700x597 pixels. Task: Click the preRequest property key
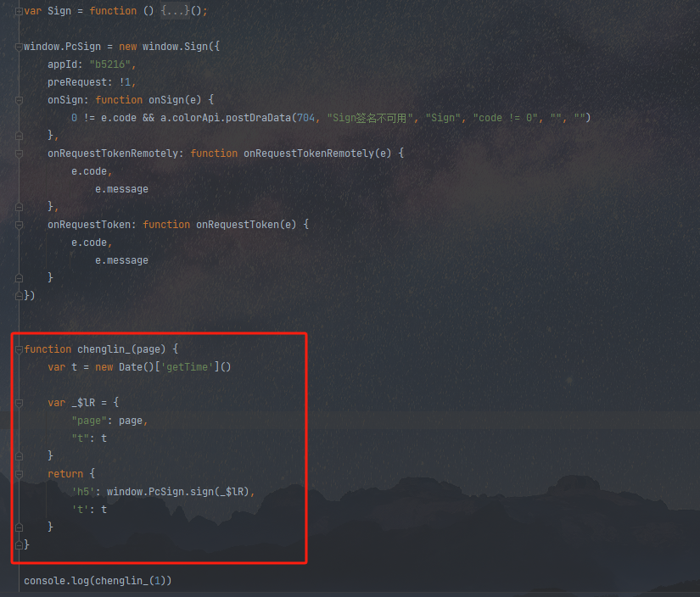(x=76, y=82)
